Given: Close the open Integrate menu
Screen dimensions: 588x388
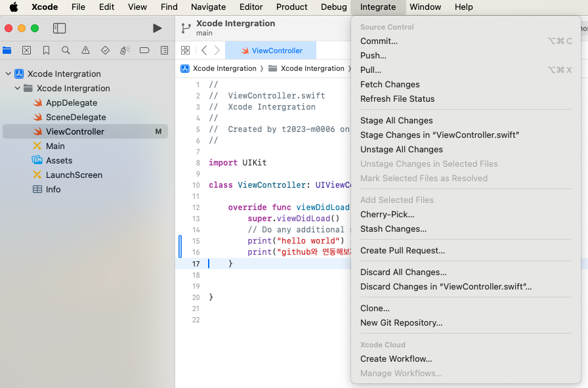Looking at the screenshot, I should tap(377, 7).
